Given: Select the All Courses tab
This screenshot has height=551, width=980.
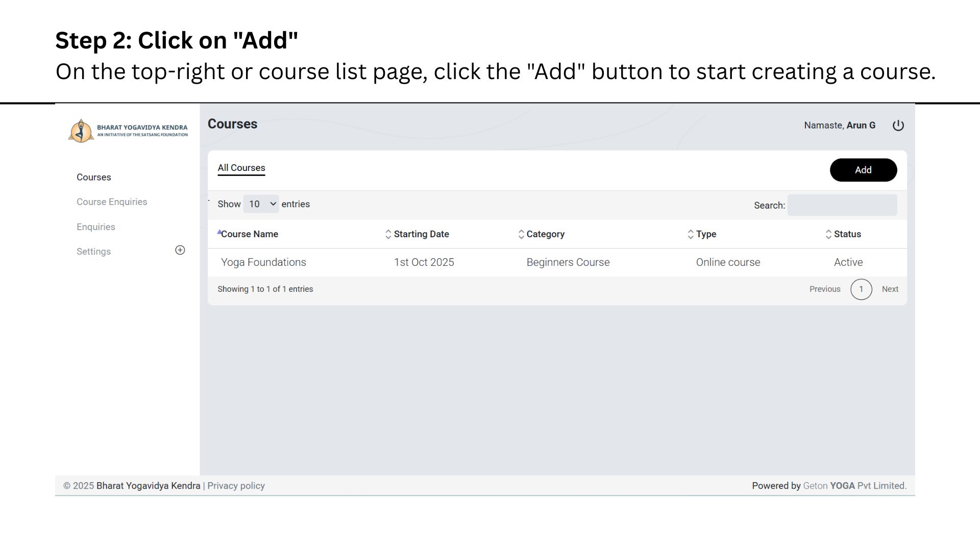Looking at the screenshot, I should click(x=241, y=168).
